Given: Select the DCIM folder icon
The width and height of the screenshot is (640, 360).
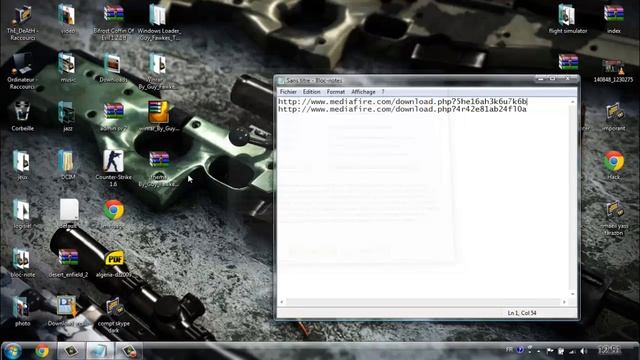Looking at the screenshot, I should pos(67,165).
